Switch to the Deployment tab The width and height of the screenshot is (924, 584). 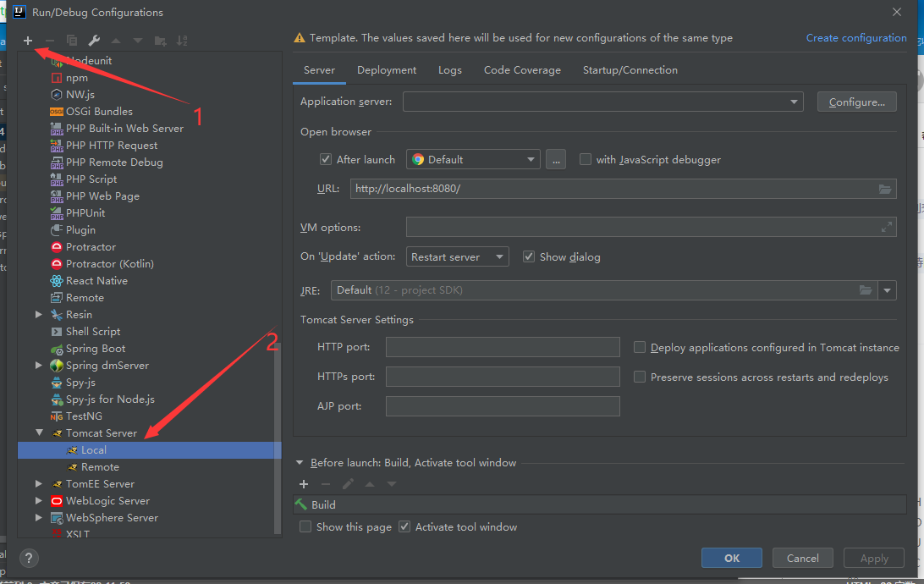pyautogui.click(x=387, y=70)
